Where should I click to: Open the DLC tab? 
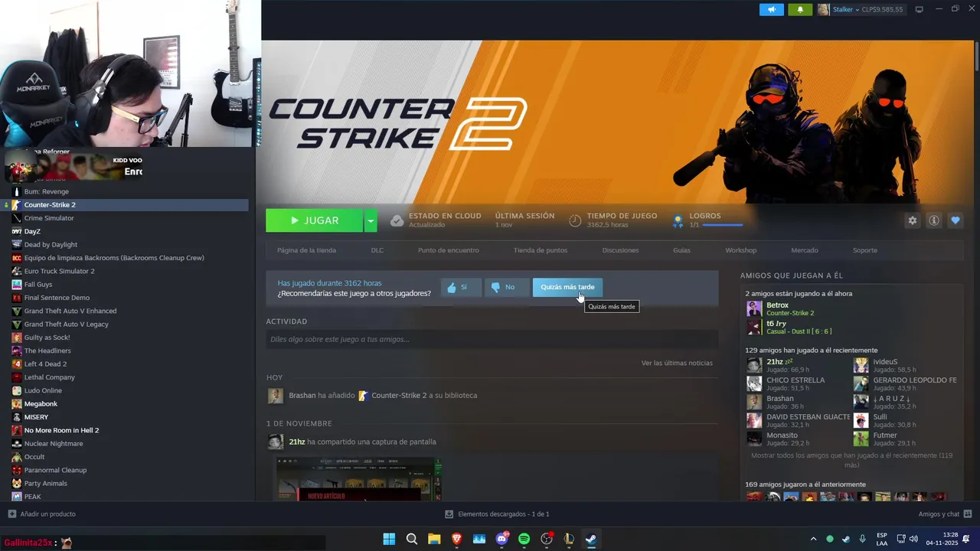[377, 250]
